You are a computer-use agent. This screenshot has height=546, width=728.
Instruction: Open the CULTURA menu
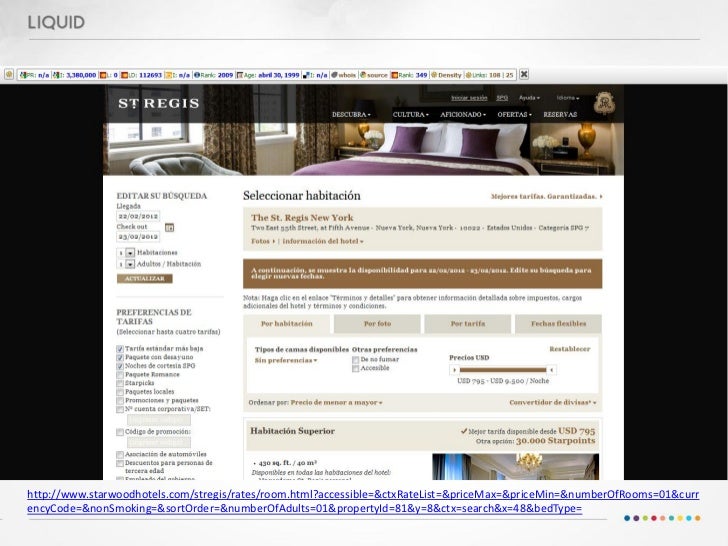[410, 115]
